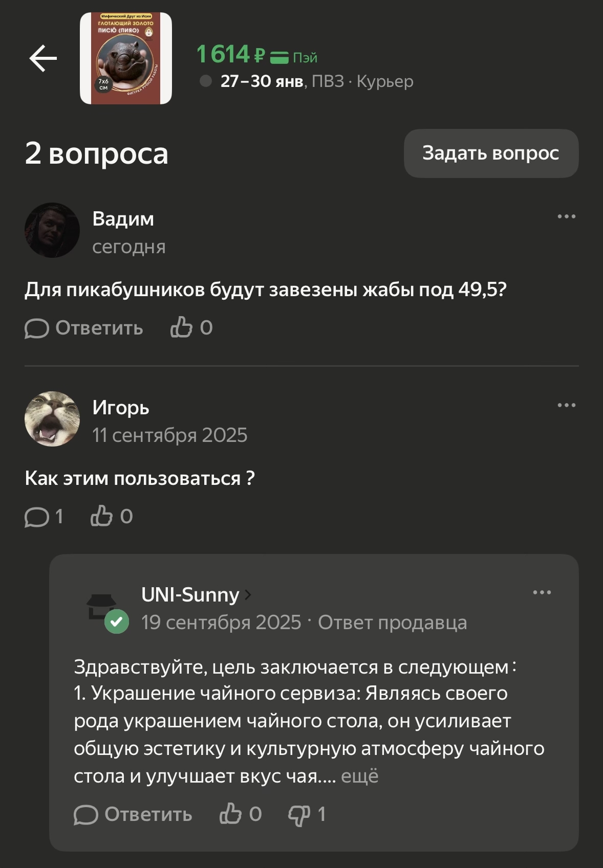Like Вадим's question with thumbs-up

pos(182,327)
